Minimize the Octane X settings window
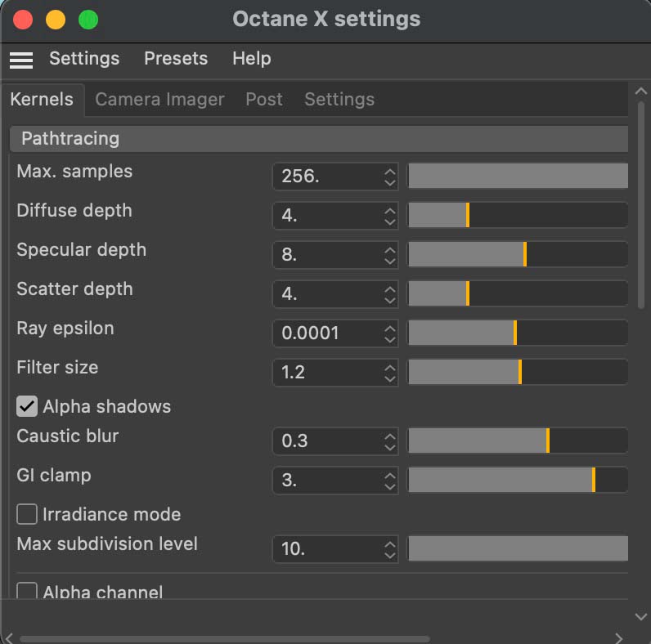The image size is (651, 644). (56, 20)
